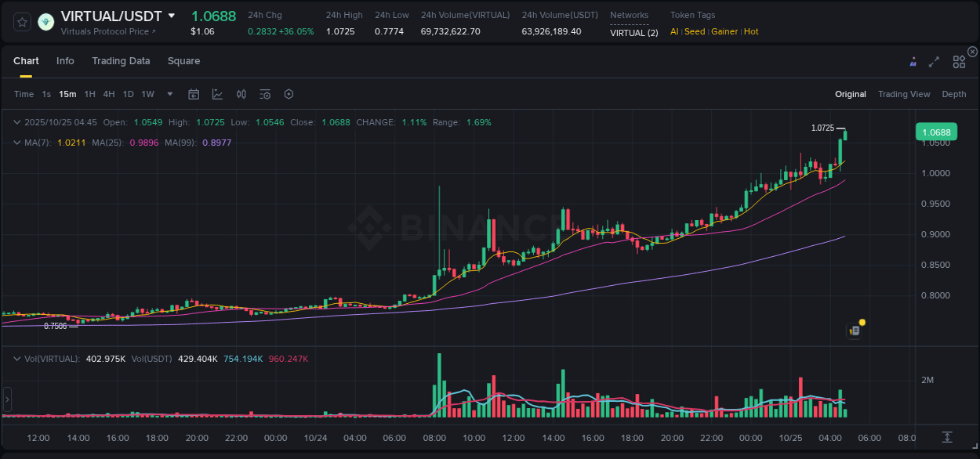Toggle the favorite star for VIRTUAL/USDT
This screenshot has width=980, height=459.
pyautogui.click(x=22, y=22)
